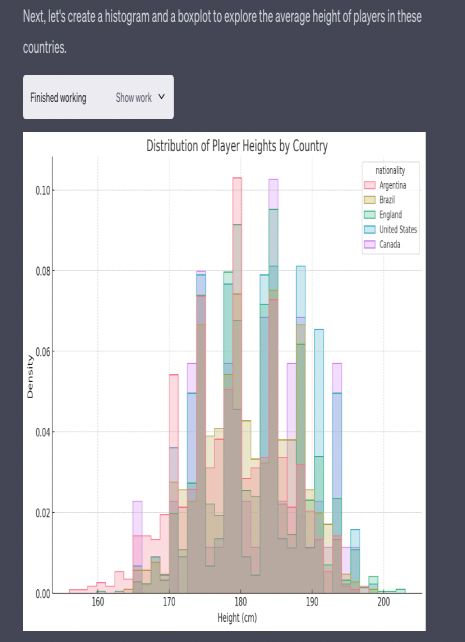The image size is (465, 642).
Task: Click the England green legend swatch
Action: (370, 215)
